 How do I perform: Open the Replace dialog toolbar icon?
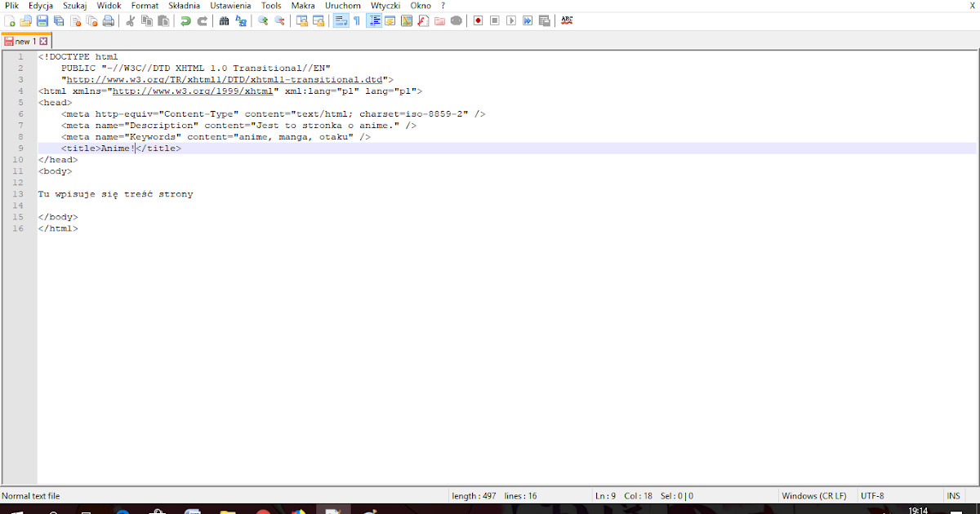click(x=241, y=20)
